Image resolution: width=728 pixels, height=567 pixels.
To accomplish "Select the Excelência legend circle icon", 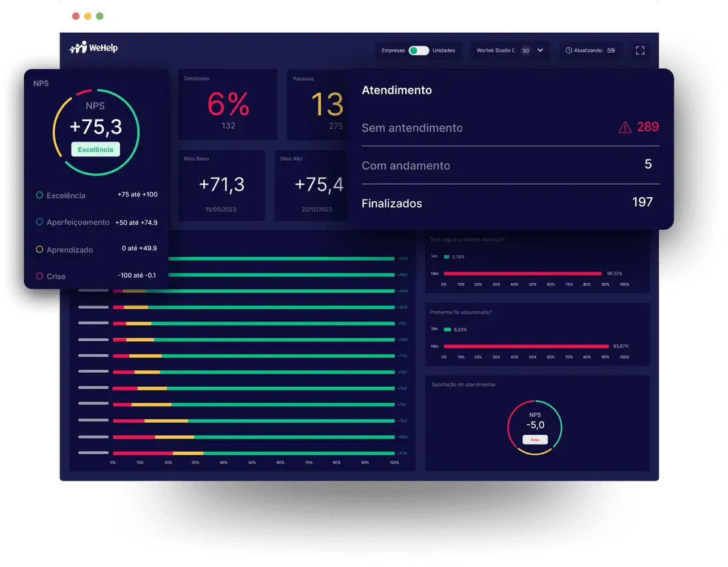I will click(x=41, y=195).
